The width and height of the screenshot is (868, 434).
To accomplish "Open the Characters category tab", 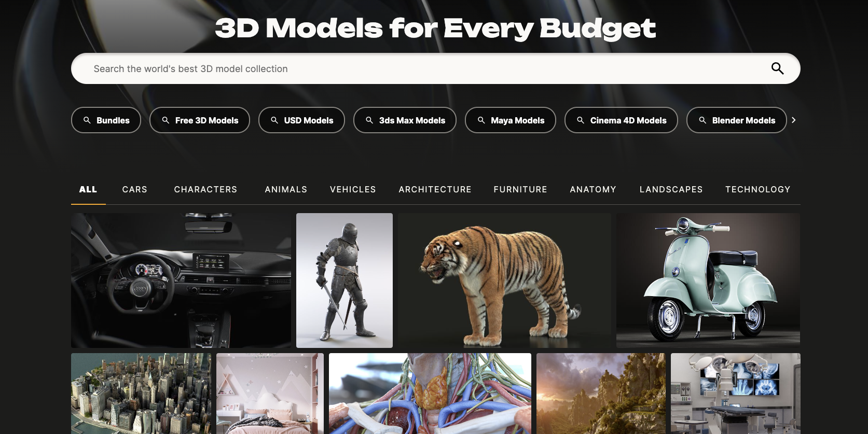I will click(x=205, y=189).
